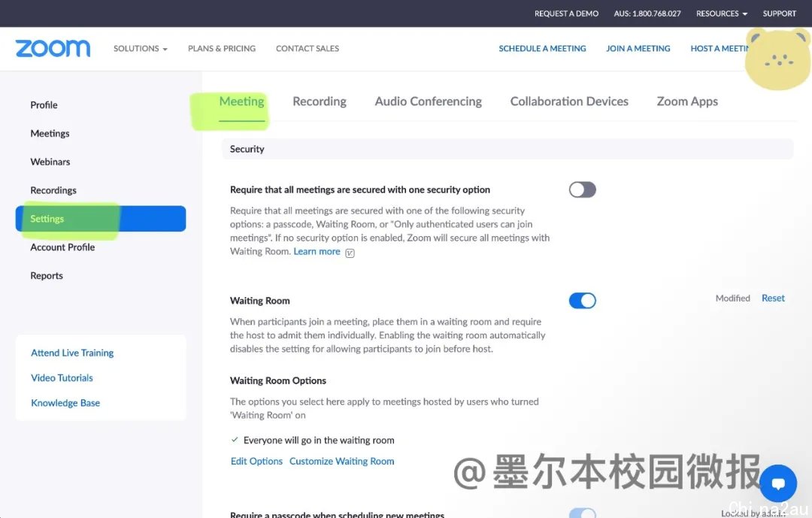812x518 pixels.
Task: Open Profile in the sidebar
Action: click(44, 105)
